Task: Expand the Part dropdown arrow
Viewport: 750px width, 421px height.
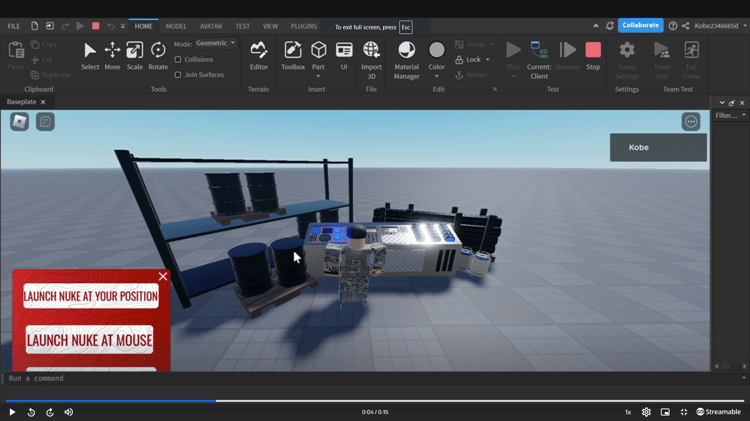Action: 318,76
